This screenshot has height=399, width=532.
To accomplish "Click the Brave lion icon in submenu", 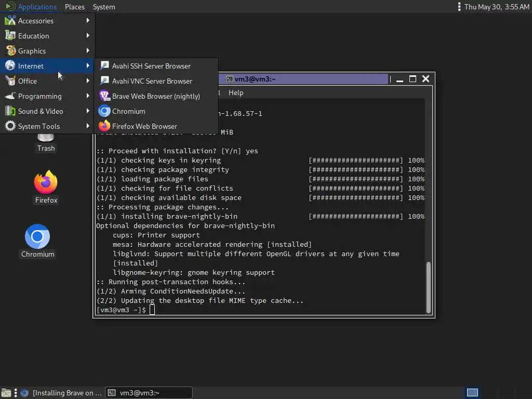I will 104,96.
